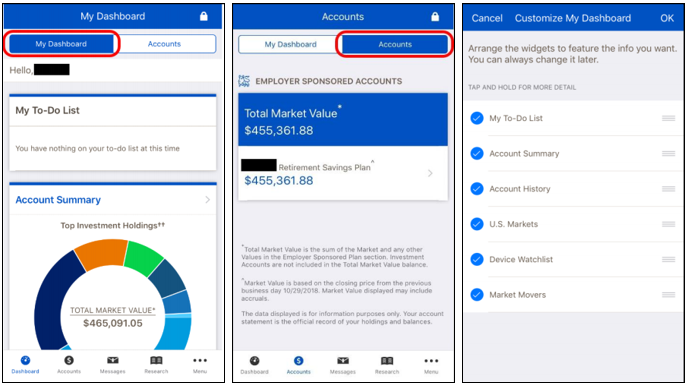Tap the reorder handle next to Account History
The width and height of the screenshot is (686, 384).
tap(668, 189)
